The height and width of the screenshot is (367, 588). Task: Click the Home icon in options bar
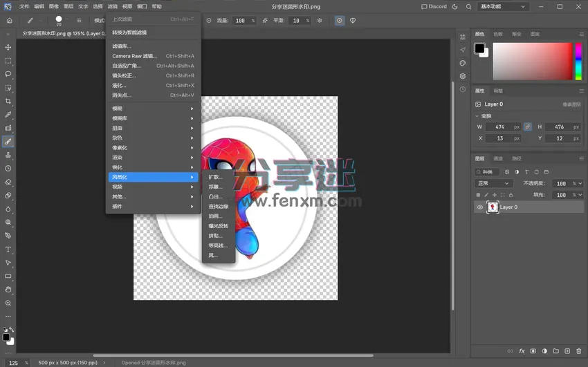pyautogui.click(x=10, y=21)
